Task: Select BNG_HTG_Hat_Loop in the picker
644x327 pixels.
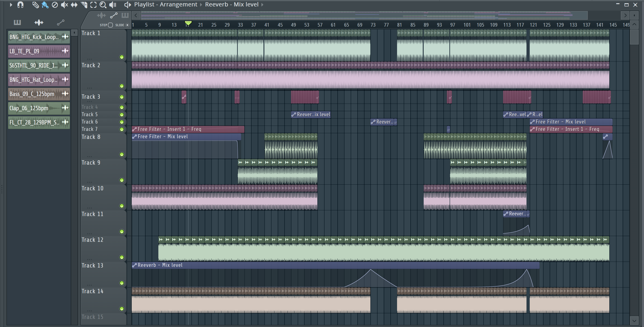Action: (x=39, y=80)
